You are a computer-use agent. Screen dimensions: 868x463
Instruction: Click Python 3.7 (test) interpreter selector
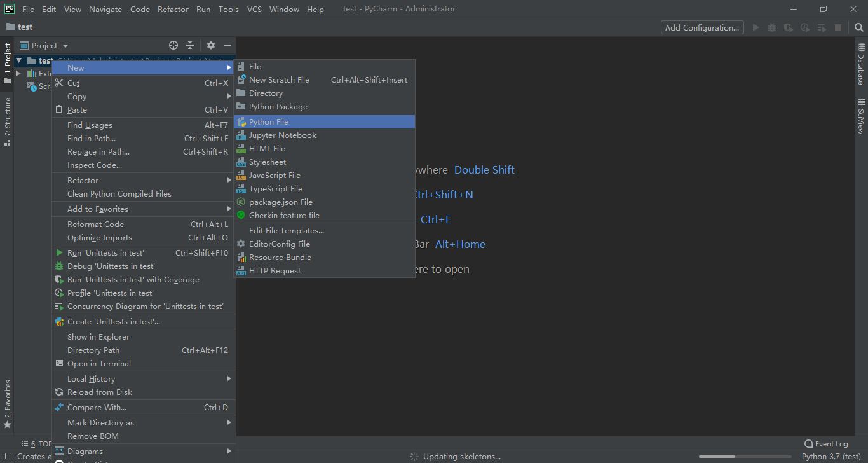point(831,456)
